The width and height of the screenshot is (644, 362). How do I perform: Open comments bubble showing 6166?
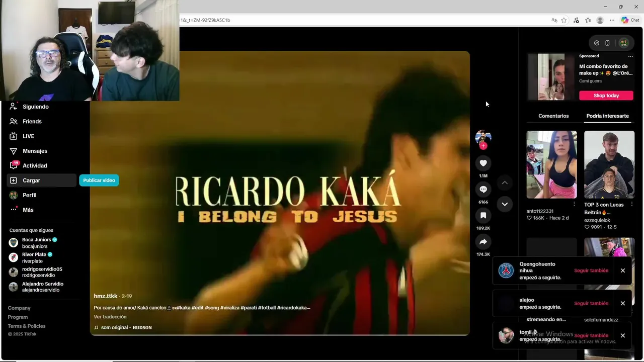click(483, 189)
